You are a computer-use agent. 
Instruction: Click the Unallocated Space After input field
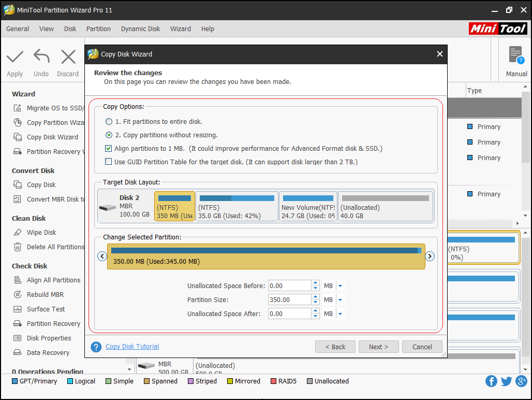(290, 314)
